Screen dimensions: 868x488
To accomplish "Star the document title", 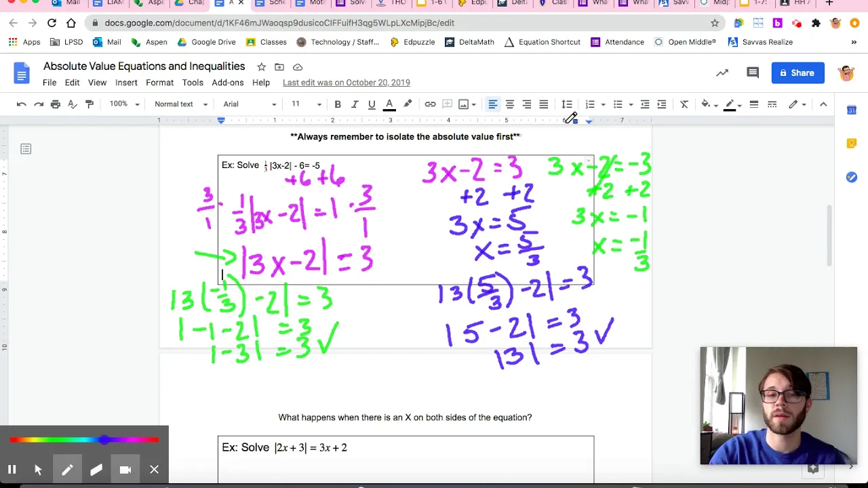I will coord(261,67).
